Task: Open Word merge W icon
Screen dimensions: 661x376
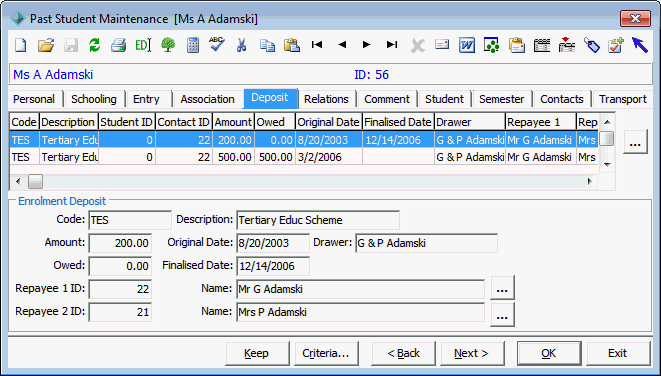Action: point(467,45)
